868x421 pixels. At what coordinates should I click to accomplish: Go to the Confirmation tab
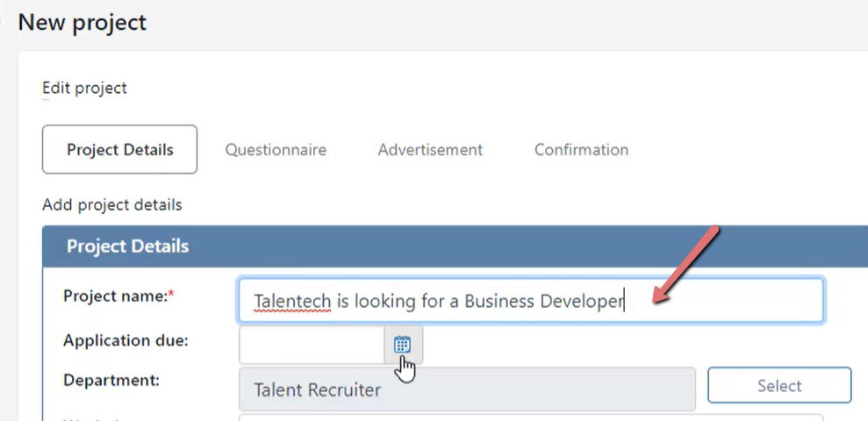581,149
